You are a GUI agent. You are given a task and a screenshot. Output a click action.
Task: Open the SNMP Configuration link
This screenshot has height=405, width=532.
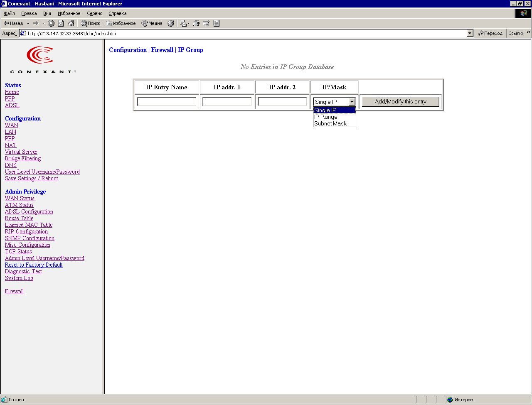coord(30,238)
